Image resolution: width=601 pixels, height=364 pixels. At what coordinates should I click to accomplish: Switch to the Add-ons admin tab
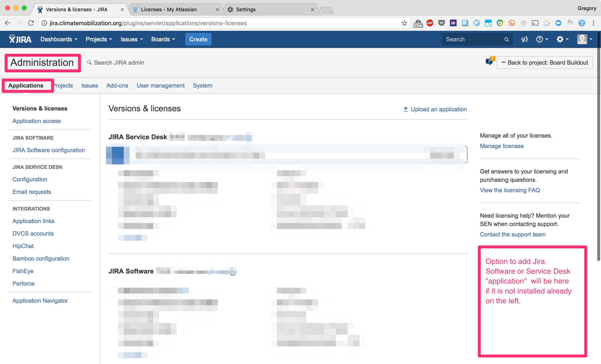coord(117,85)
